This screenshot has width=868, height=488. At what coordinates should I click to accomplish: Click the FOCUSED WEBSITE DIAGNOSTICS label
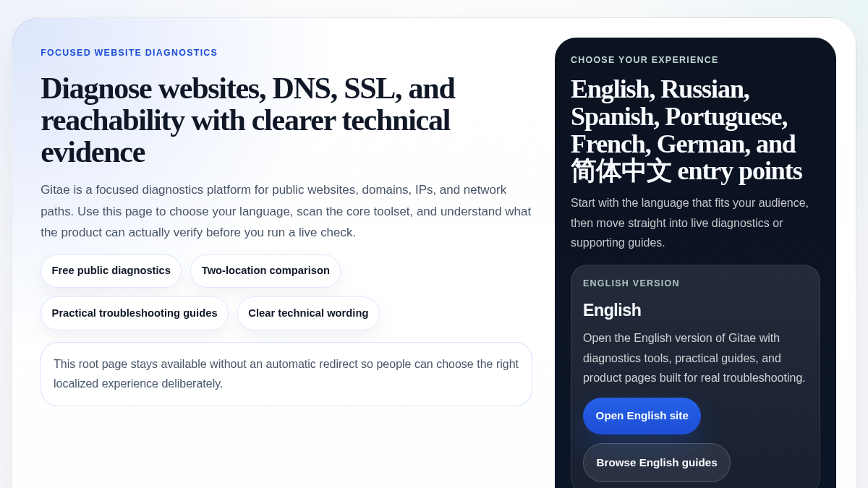[x=129, y=53]
